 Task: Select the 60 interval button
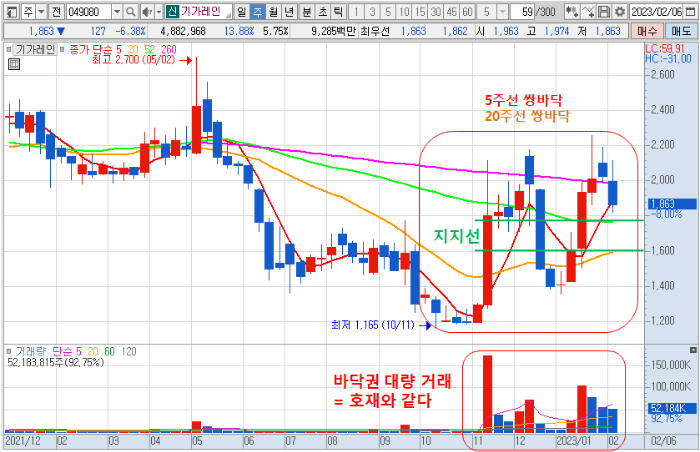pos(467,12)
